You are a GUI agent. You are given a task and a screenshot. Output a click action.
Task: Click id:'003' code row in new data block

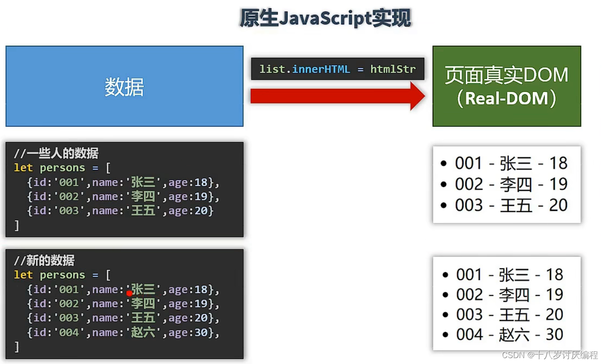pos(123,318)
